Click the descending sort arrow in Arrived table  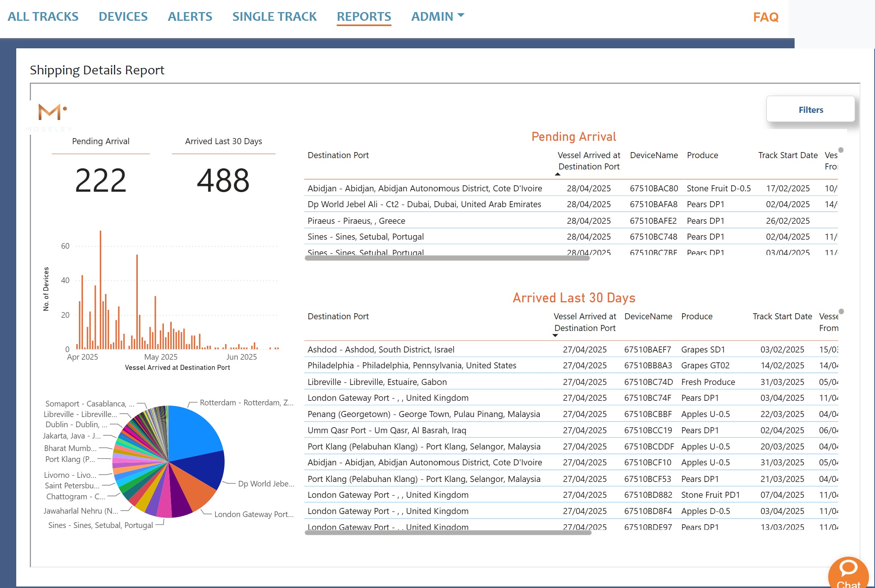(x=555, y=335)
